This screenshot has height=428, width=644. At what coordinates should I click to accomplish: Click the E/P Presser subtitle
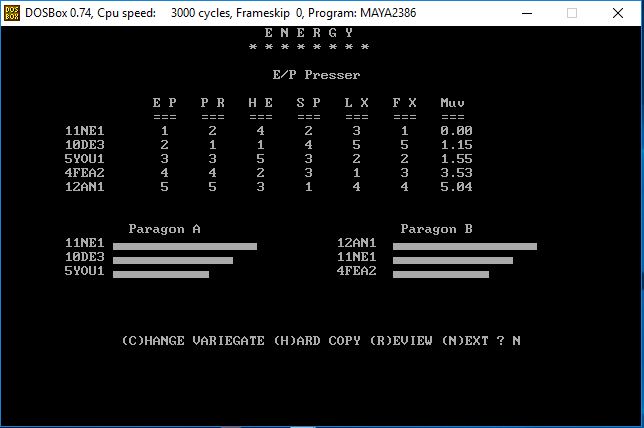317,75
